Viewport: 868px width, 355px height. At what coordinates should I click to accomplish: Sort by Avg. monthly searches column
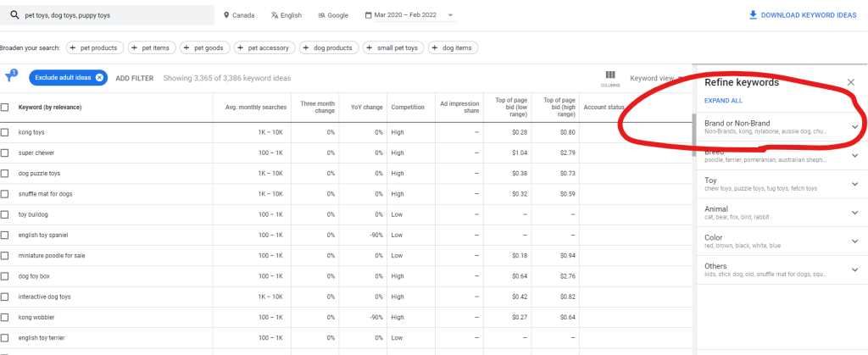pyautogui.click(x=256, y=108)
